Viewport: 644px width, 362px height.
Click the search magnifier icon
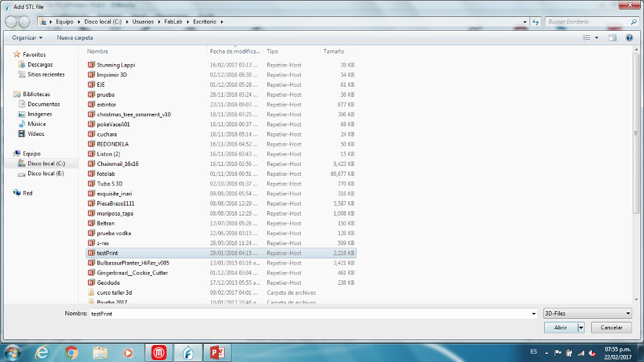[633, 22]
